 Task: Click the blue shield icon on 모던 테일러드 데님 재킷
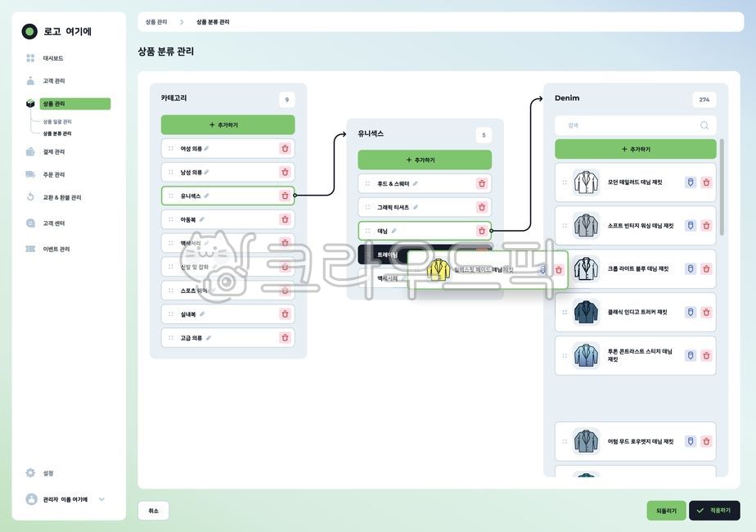(x=691, y=182)
